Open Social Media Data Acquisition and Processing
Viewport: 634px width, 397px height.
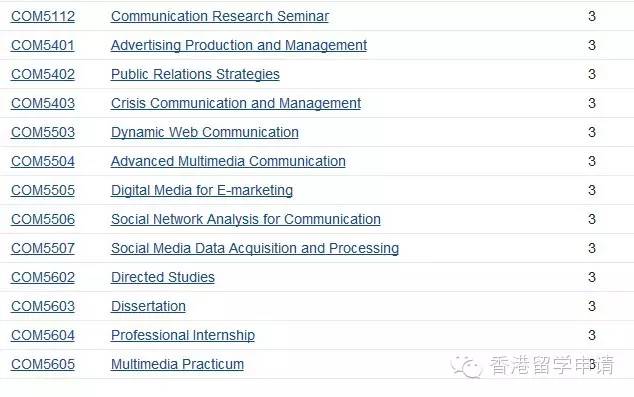(x=255, y=249)
